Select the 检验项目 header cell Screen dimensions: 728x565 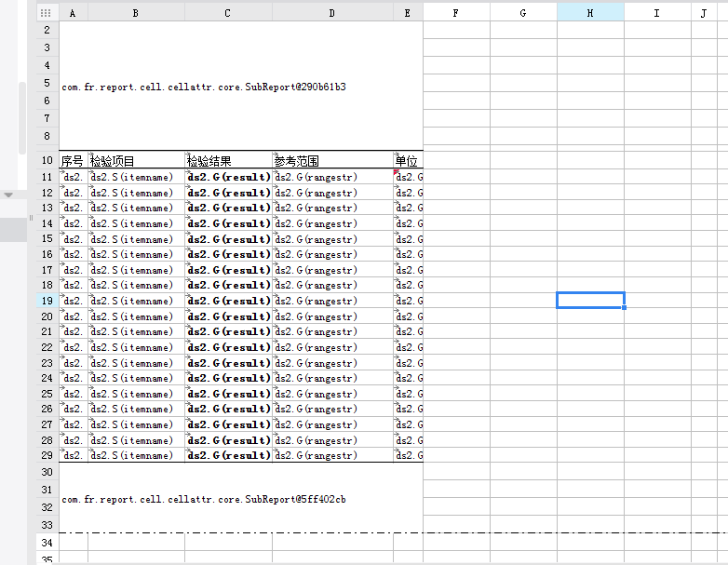[x=136, y=161]
